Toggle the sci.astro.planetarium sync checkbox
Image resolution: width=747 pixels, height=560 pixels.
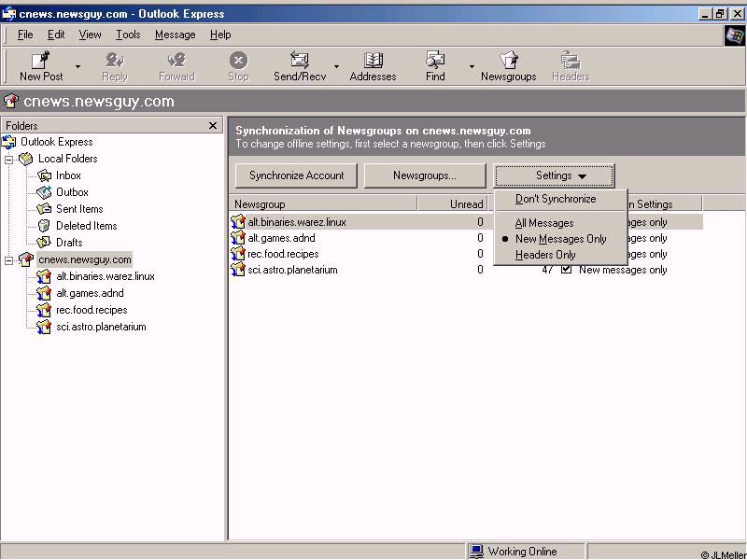pos(566,270)
